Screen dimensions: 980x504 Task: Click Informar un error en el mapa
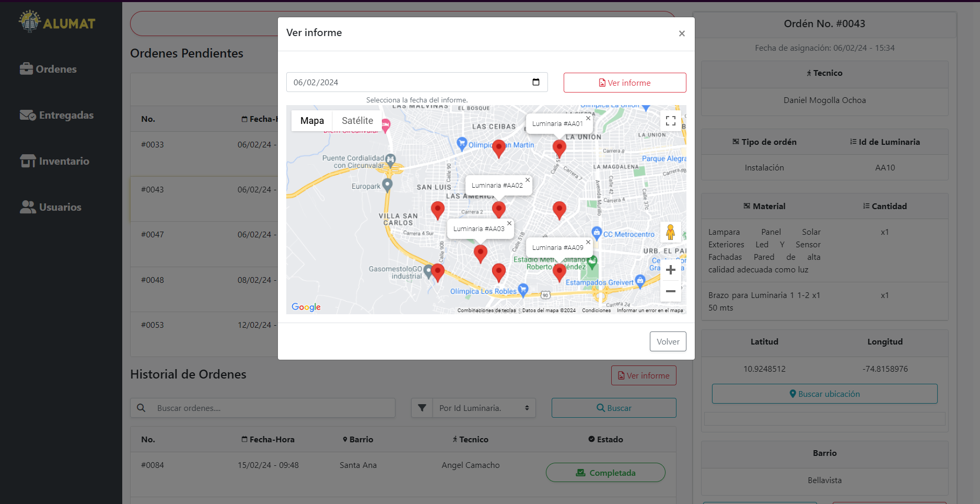tap(650, 311)
